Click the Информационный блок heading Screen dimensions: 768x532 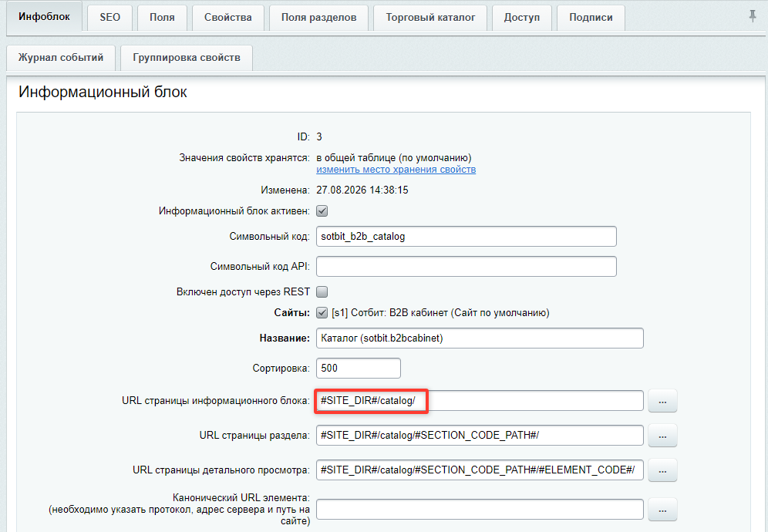pos(103,92)
